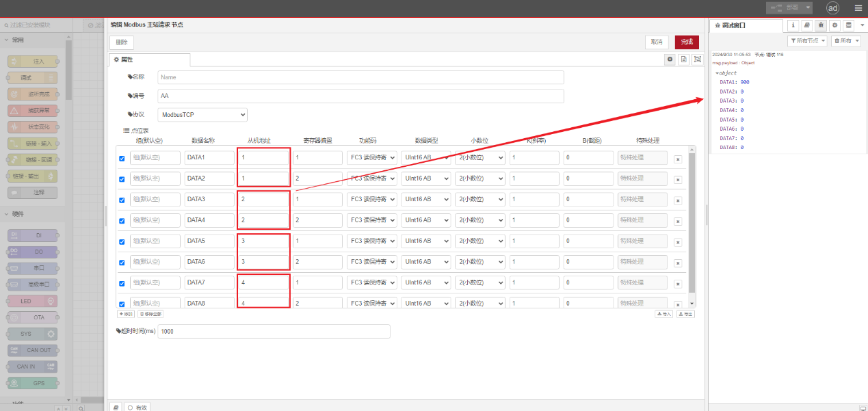
Task: Click the info sidebar icon
Action: [793, 25]
